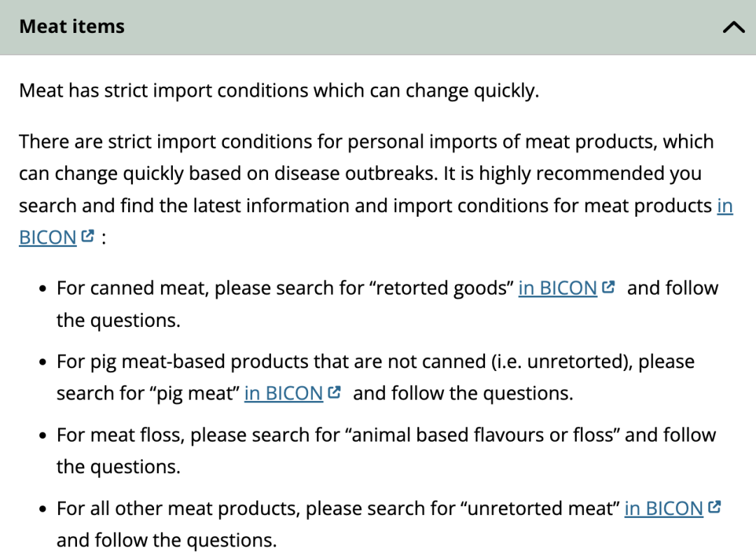The width and height of the screenshot is (756, 555).
Task: Click external icon beside retorted goods BICON link
Action: (x=608, y=287)
